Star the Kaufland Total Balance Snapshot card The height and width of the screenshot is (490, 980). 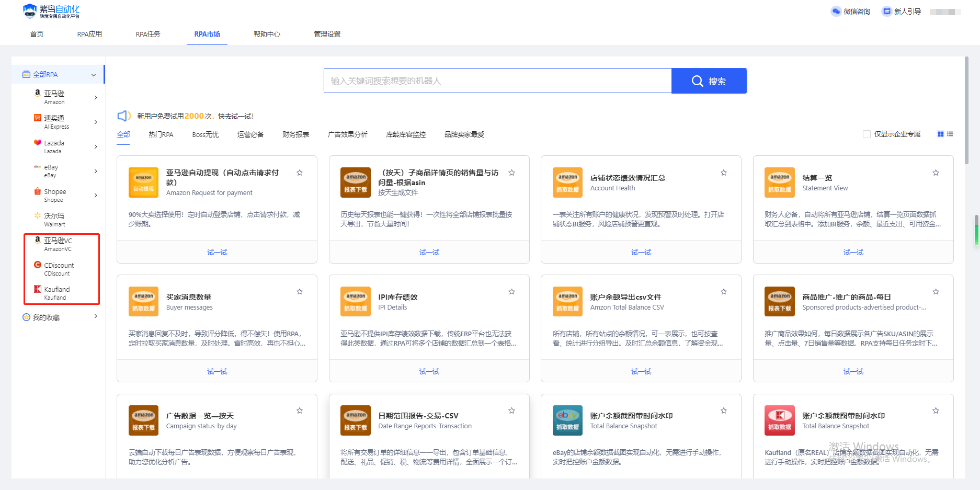tap(936, 411)
